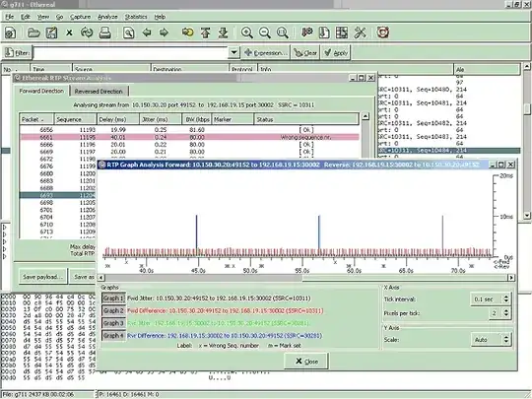Open the Help menu

point(160,17)
